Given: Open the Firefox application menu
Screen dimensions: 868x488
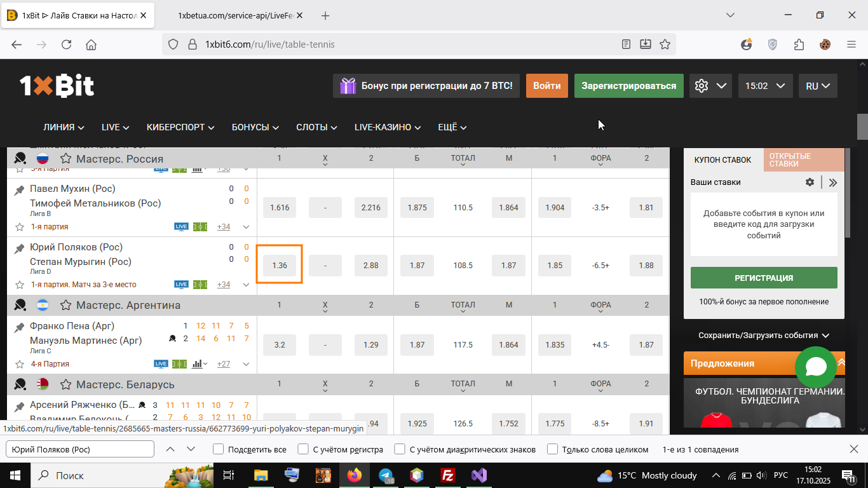Looking at the screenshot, I should (851, 44).
